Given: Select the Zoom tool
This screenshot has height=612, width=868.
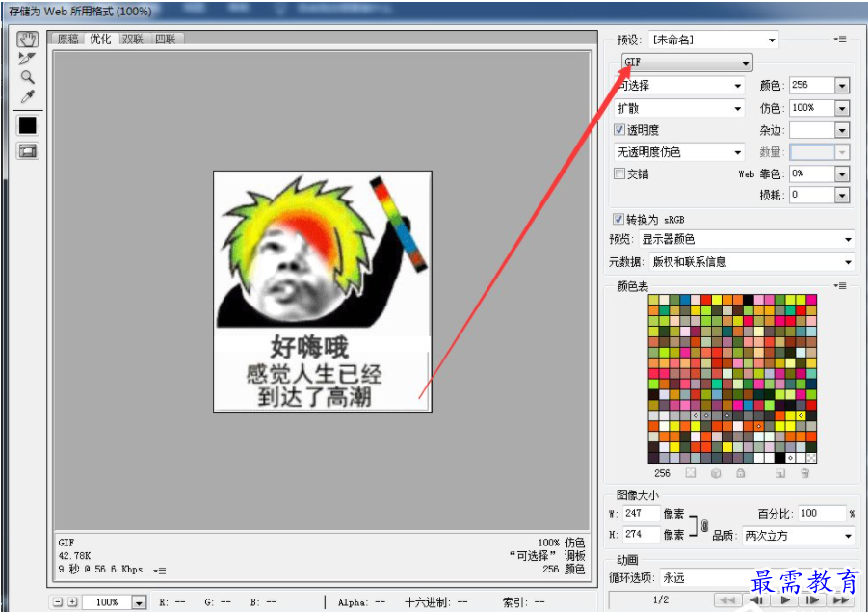Looking at the screenshot, I should [x=27, y=77].
